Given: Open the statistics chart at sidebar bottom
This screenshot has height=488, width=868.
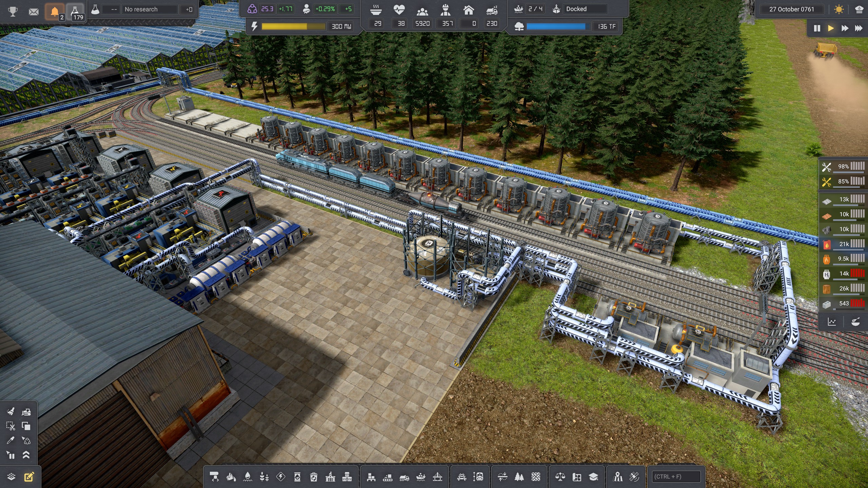Looking at the screenshot, I should [832, 322].
